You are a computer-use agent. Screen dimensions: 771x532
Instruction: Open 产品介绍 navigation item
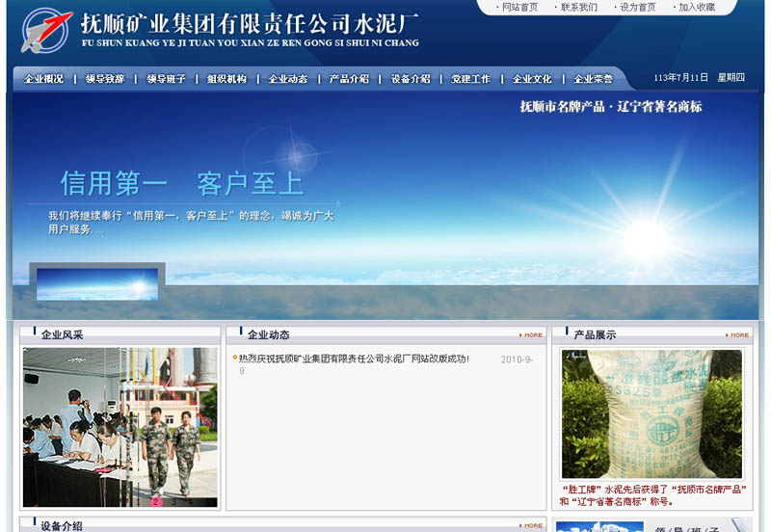click(x=349, y=79)
